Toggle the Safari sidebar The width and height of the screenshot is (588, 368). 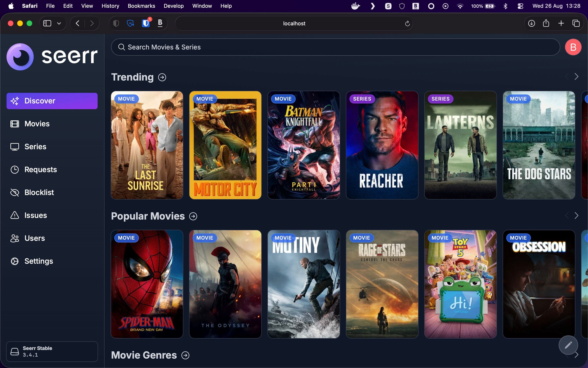tap(47, 23)
